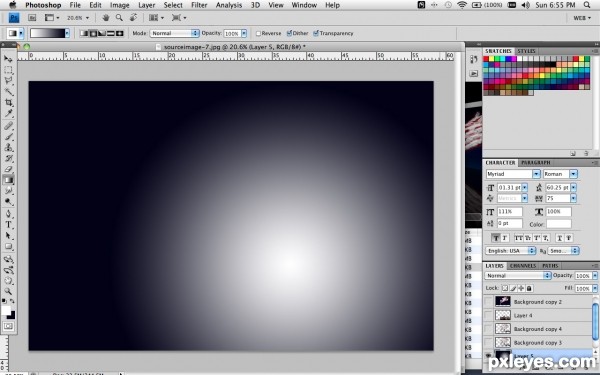This screenshot has width=600, height=375.
Task: Select the Rectangular Marquee tool
Action: point(8,70)
